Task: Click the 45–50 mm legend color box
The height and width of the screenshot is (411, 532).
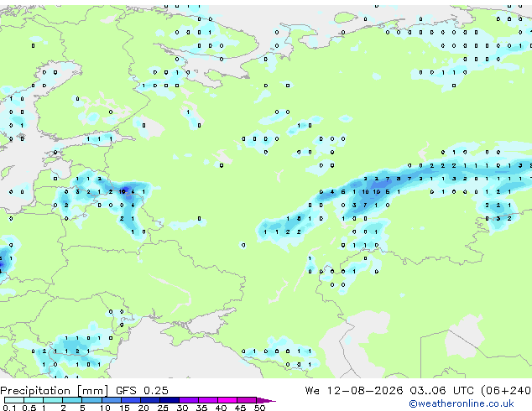Action: point(247,400)
